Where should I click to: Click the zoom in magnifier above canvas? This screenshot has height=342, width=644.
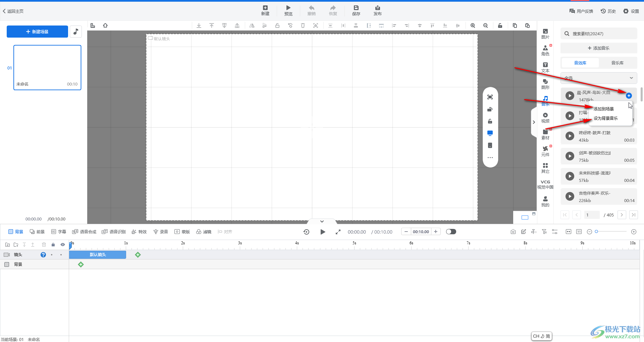coord(473,26)
